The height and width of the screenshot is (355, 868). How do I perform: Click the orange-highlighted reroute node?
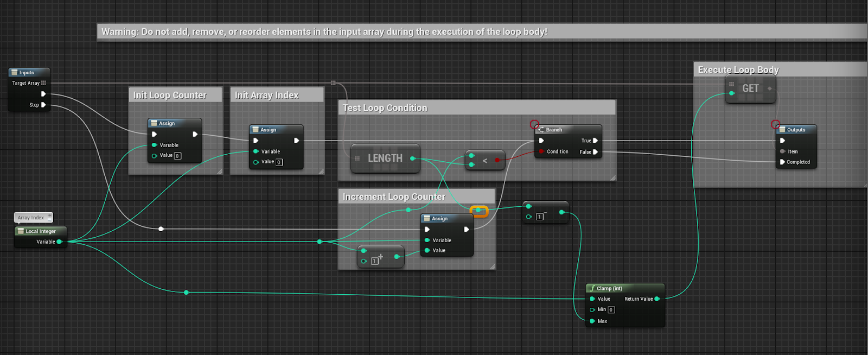tap(478, 211)
